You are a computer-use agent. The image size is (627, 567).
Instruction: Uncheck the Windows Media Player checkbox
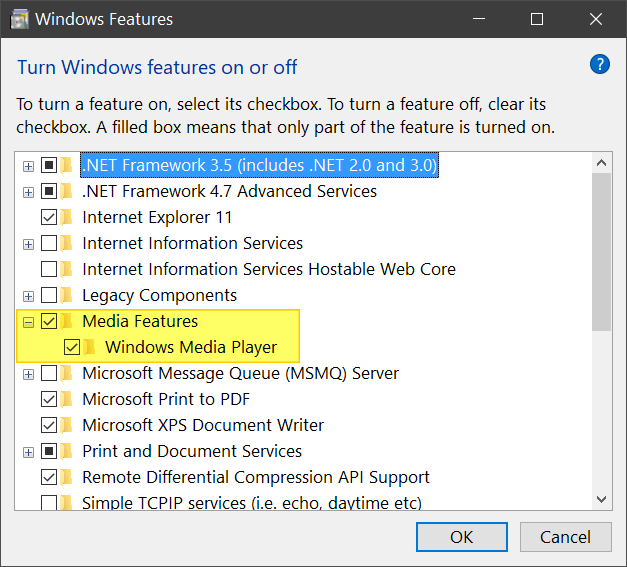coord(72,347)
